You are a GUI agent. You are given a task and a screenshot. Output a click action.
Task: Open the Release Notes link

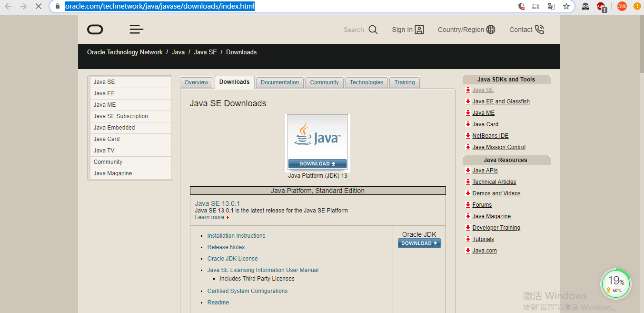coord(226,247)
